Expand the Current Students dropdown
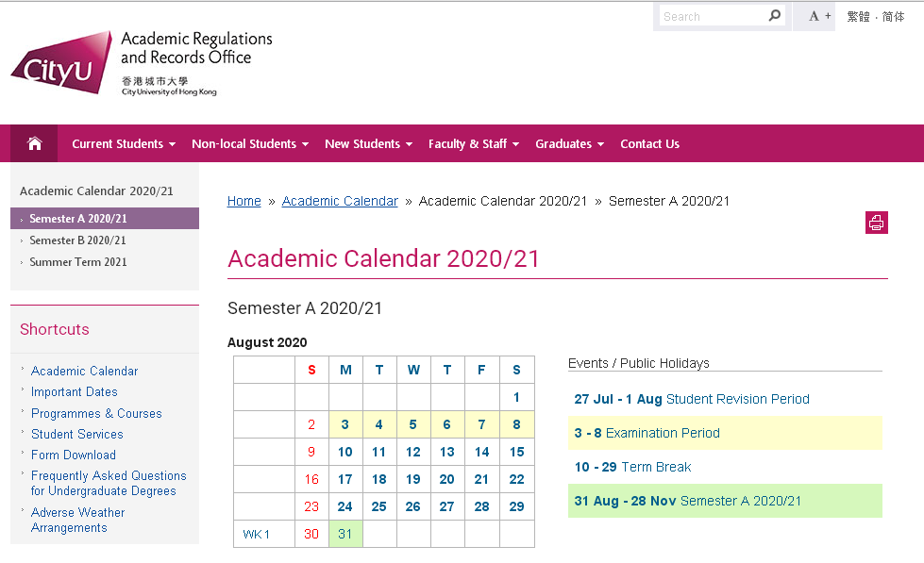Screen dimensions: 924x563 (124, 143)
